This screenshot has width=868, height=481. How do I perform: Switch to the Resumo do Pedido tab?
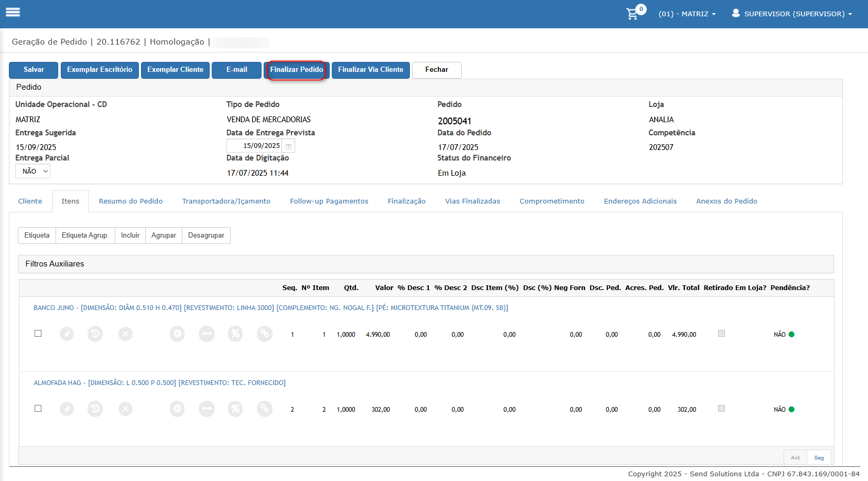pyautogui.click(x=131, y=201)
